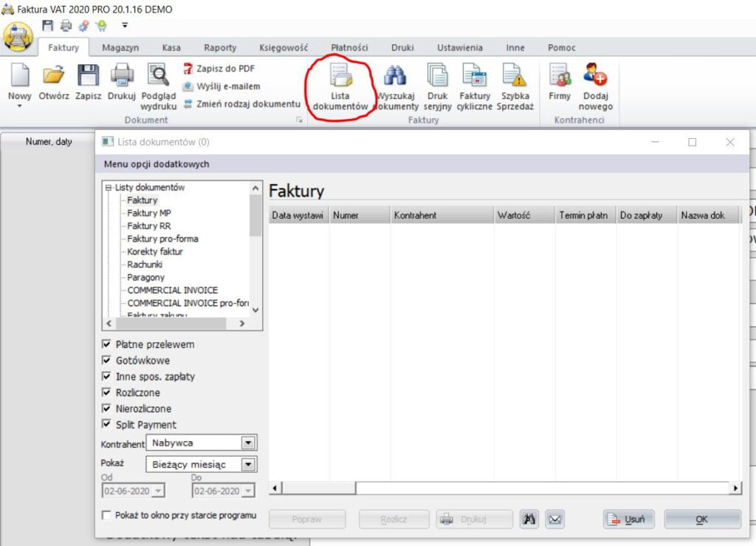This screenshot has height=546, width=756.
Task: Enable Pokaż to okno przy starcie programu
Action: [107, 515]
